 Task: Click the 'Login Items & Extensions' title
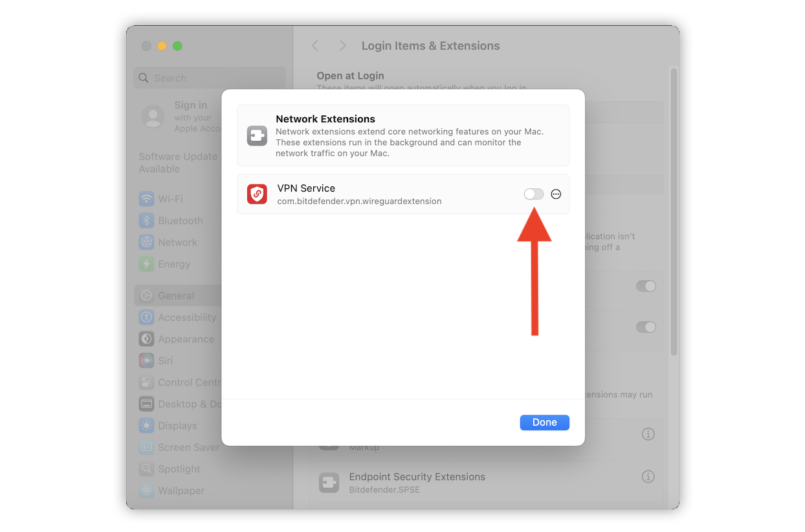pos(430,46)
